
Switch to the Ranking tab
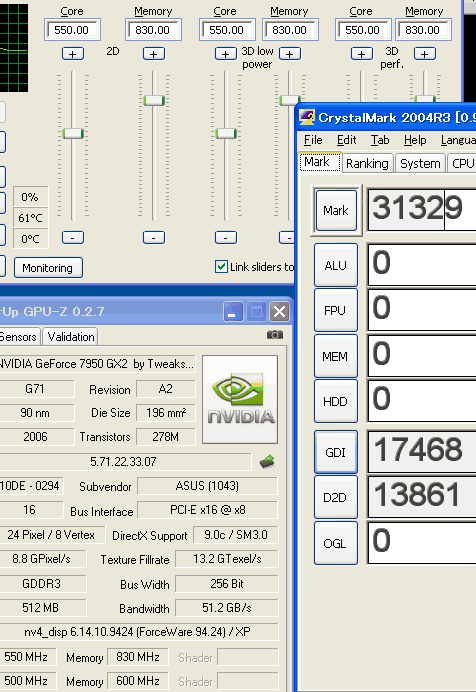point(367,163)
